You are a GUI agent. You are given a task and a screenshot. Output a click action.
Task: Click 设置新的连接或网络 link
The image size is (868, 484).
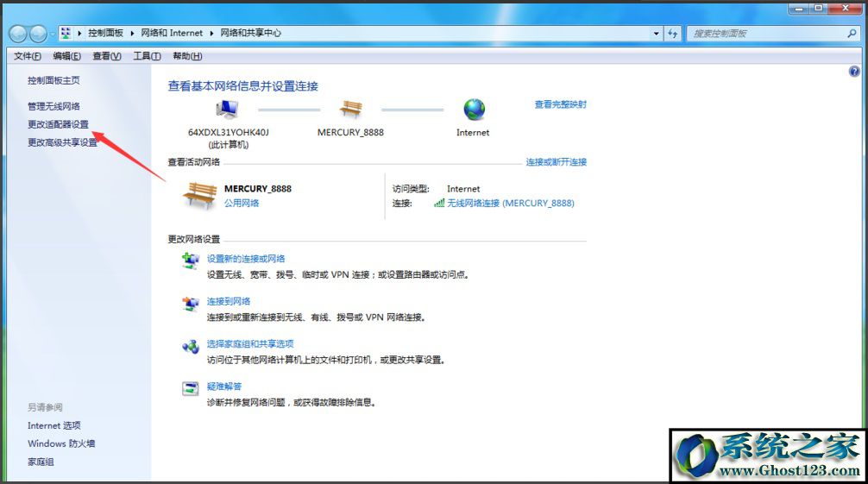pos(246,259)
